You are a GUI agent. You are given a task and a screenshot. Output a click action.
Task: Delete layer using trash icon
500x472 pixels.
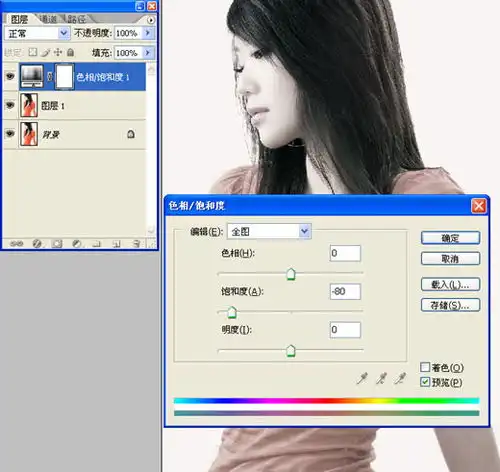136,244
